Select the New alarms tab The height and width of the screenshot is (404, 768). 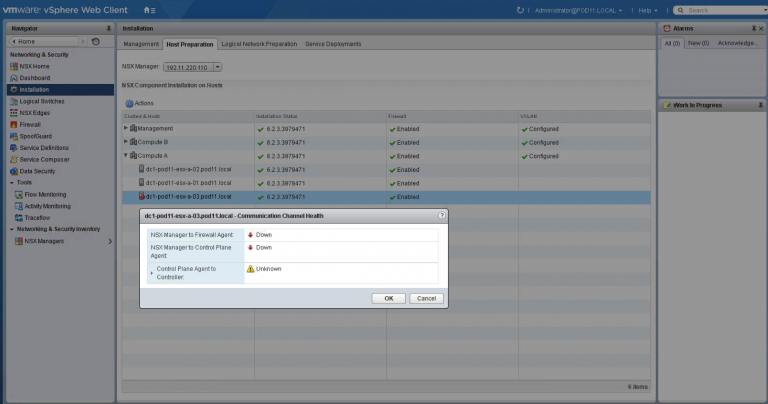click(x=699, y=44)
